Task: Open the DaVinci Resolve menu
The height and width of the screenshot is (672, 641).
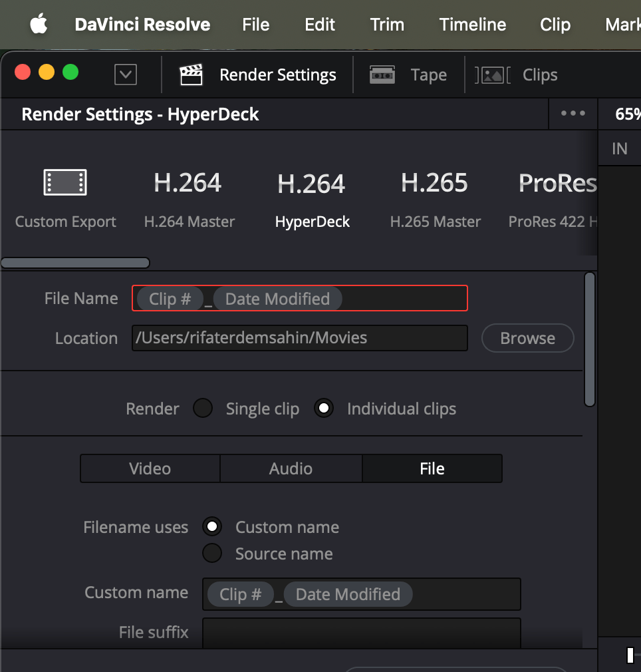Action: click(x=142, y=25)
